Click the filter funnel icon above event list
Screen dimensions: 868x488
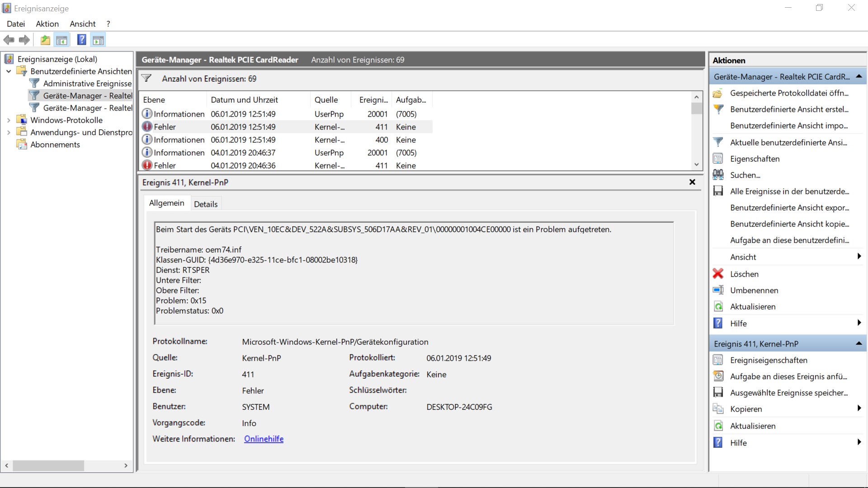(x=146, y=78)
